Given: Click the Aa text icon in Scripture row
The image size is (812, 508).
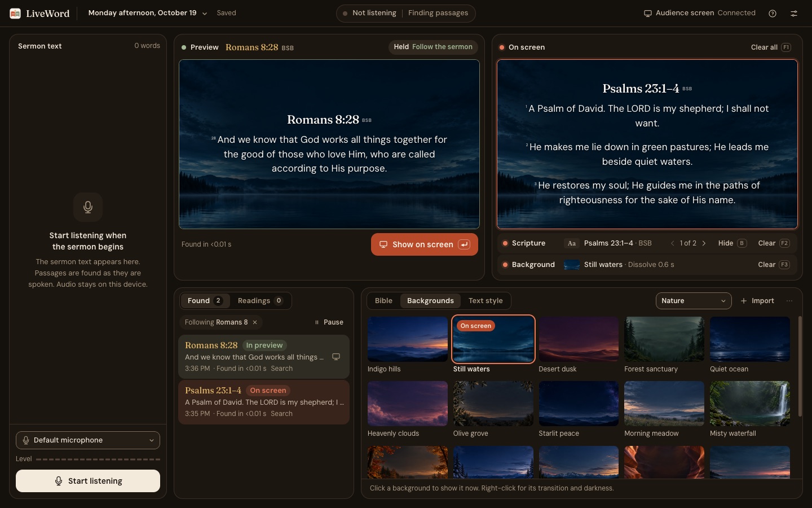Looking at the screenshot, I should 572,243.
